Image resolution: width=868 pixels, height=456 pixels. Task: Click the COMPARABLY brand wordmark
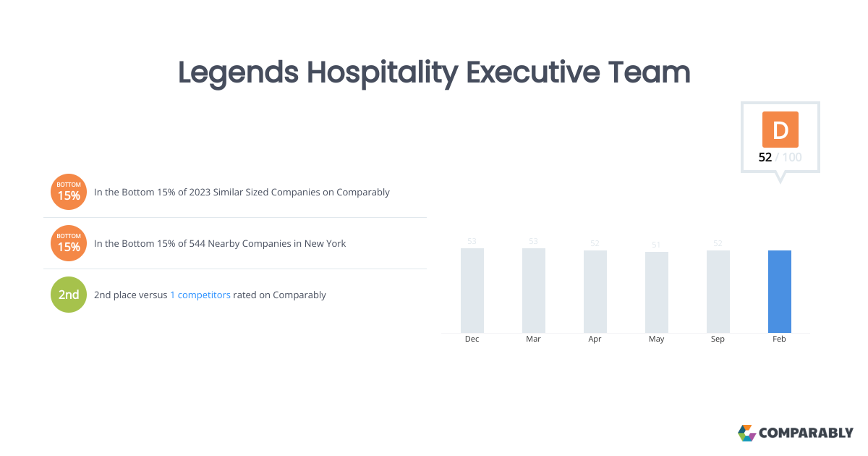tap(807, 433)
